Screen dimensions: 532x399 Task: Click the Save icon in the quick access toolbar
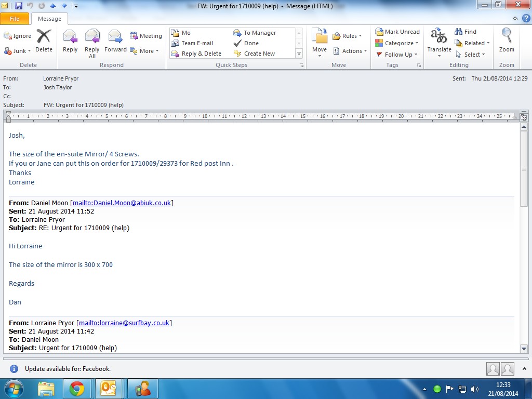pos(19,6)
